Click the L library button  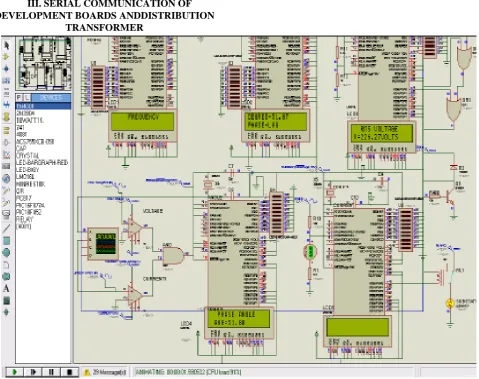pos(27,98)
